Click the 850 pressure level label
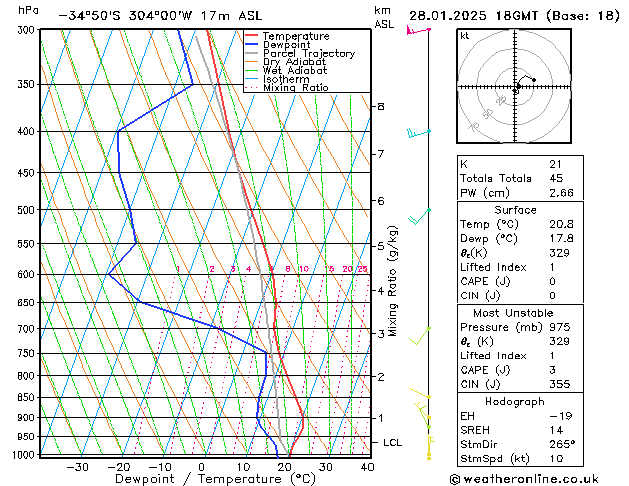The height and width of the screenshot is (486, 629). pyautogui.click(x=28, y=397)
